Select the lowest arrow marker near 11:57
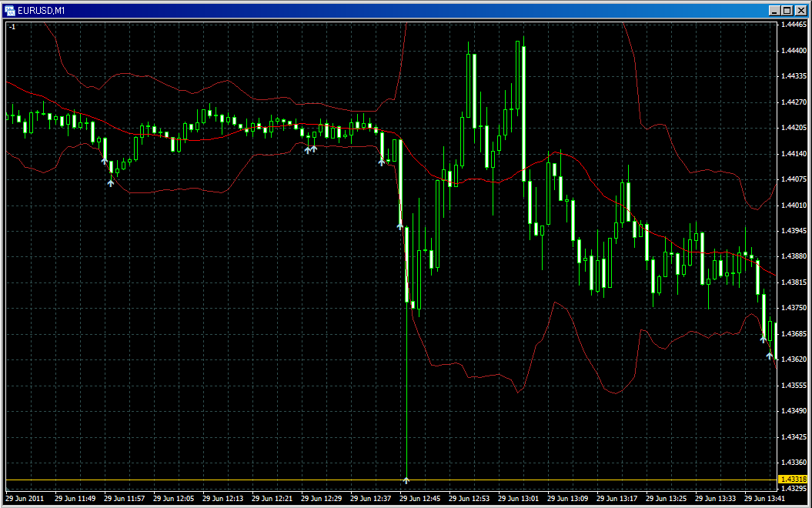This screenshot has height=508, width=812. coord(111,182)
